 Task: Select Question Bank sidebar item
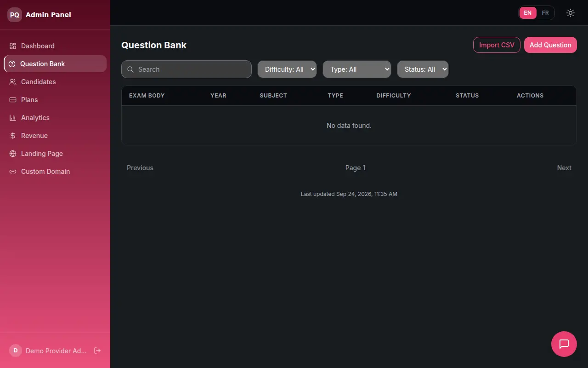[x=55, y=64]
